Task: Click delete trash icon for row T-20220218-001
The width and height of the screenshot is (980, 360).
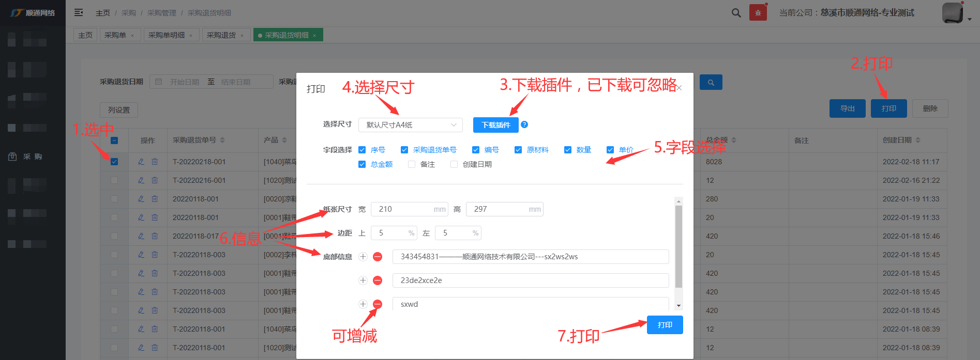Action: [155, 162]
